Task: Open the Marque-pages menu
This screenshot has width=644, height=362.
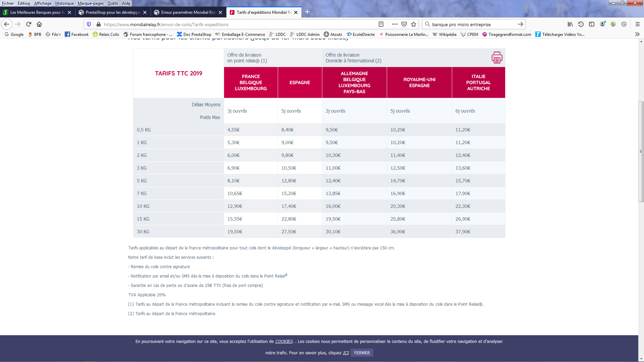Action: [91, 3]
